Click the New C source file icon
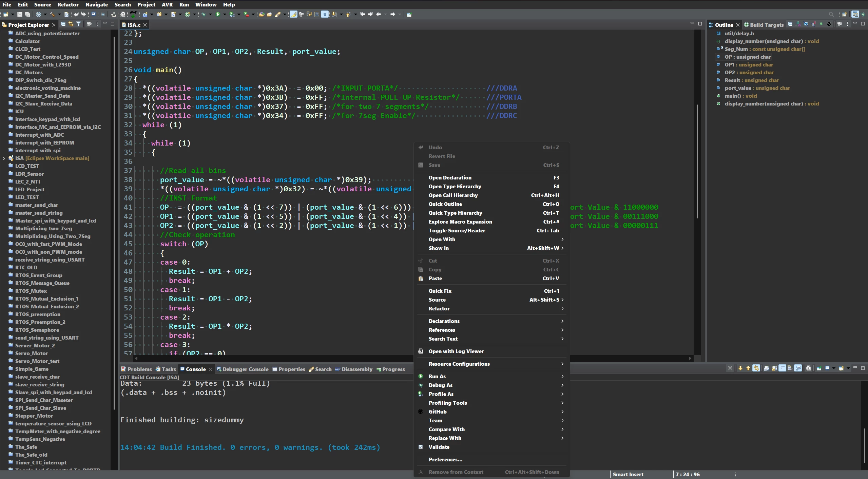 coord(173,14)
